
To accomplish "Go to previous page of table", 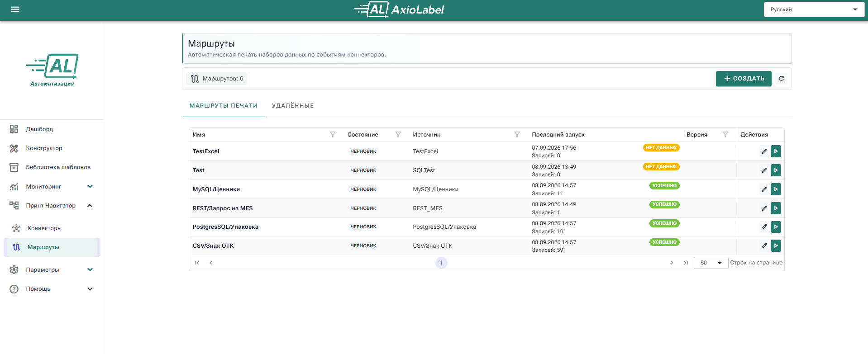I will point(211,263).
